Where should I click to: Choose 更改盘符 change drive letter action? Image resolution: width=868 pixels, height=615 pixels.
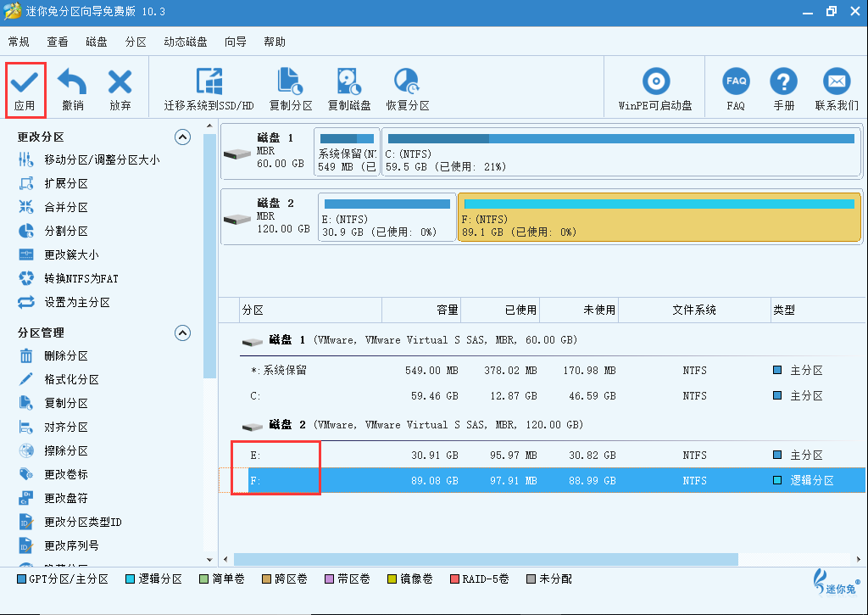point(53,498)
